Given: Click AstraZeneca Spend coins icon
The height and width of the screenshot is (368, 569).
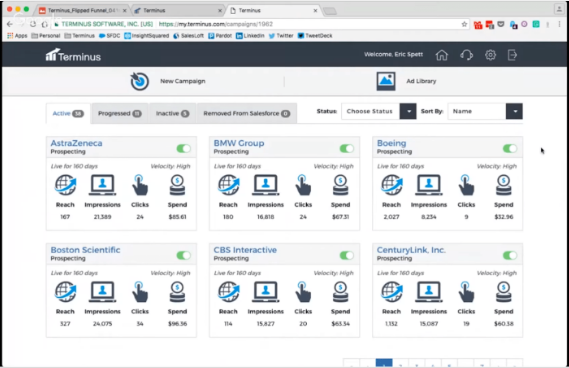Looking at the screenshot, I should (177, 185).
